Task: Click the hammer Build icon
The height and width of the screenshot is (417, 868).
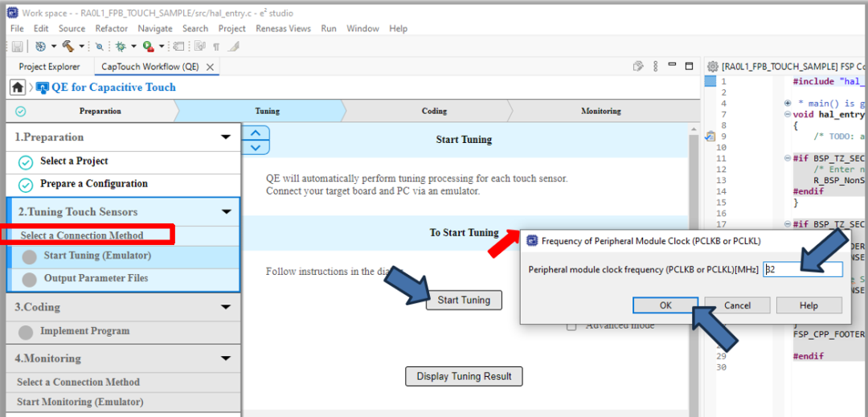Action: [x=68, y=47]
